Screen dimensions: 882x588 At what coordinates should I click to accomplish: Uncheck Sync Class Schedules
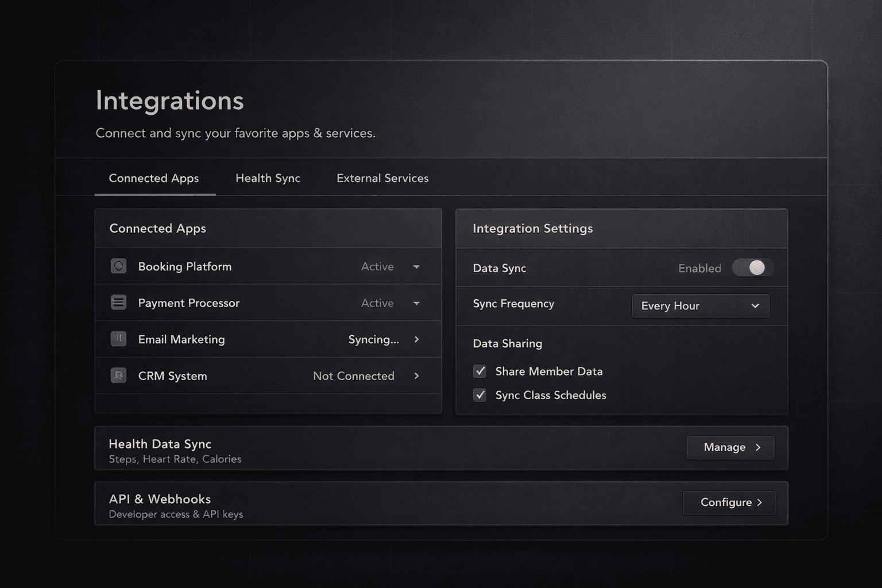click(480, 395)
